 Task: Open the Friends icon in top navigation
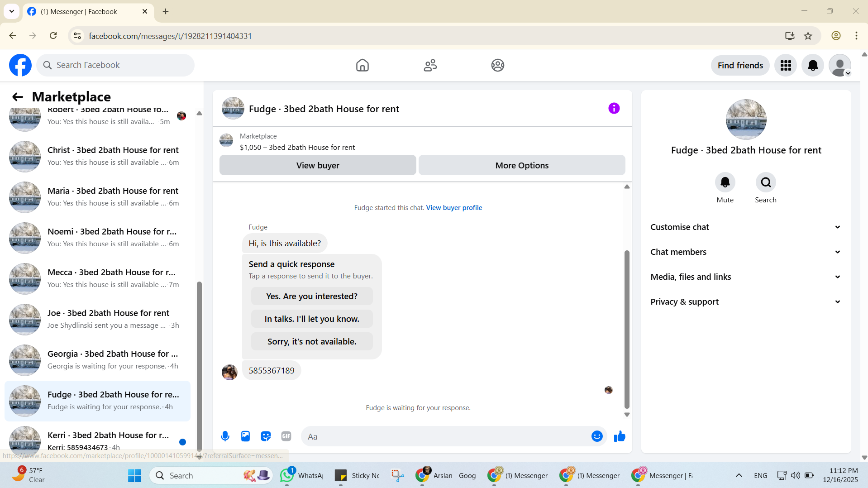430,65
